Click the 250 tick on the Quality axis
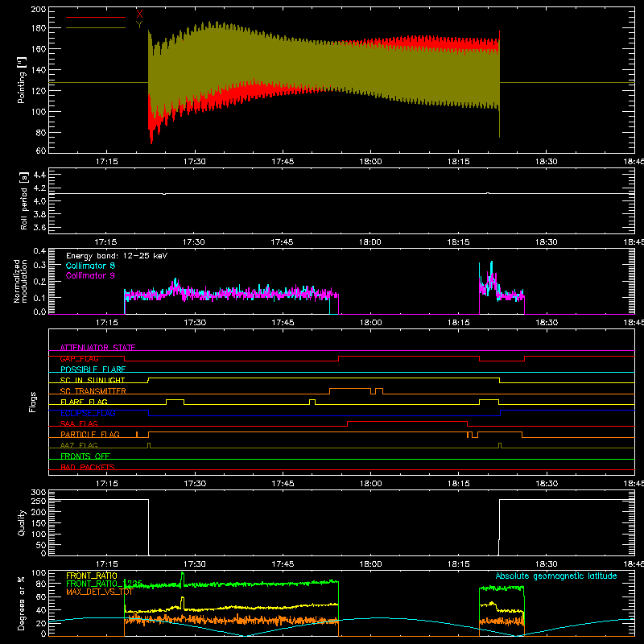 coord(39,501)
